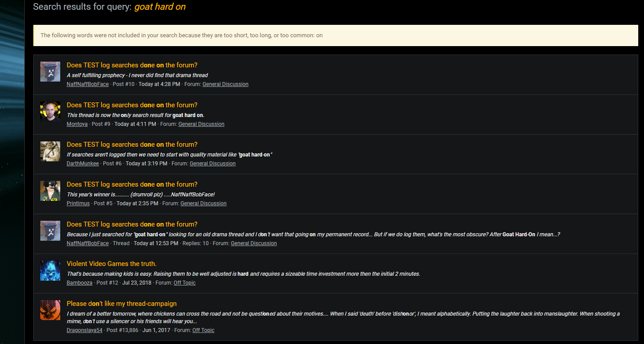Open 'Please don't like my thread-campaign' result
644x344 pixels.
[121, 304]
